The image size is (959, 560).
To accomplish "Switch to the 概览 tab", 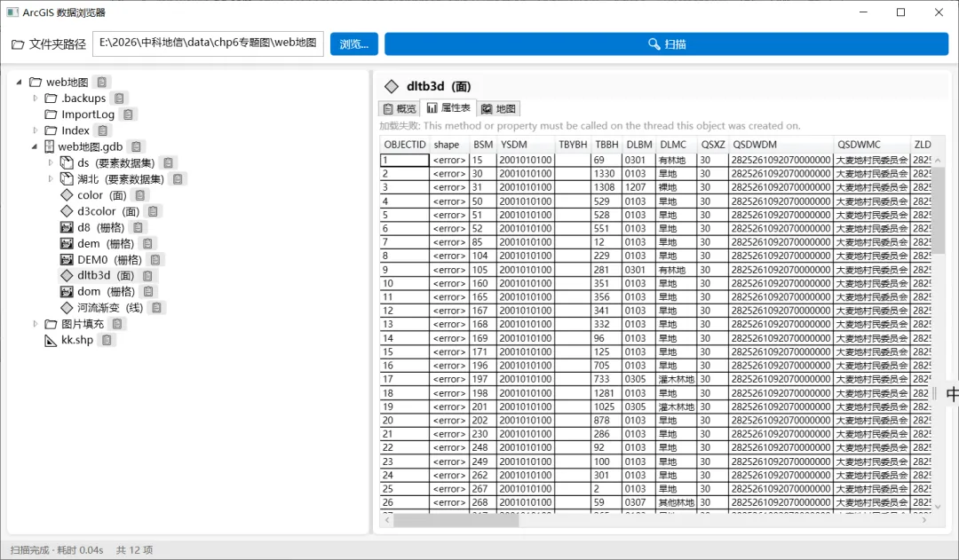I will (400, 109).
